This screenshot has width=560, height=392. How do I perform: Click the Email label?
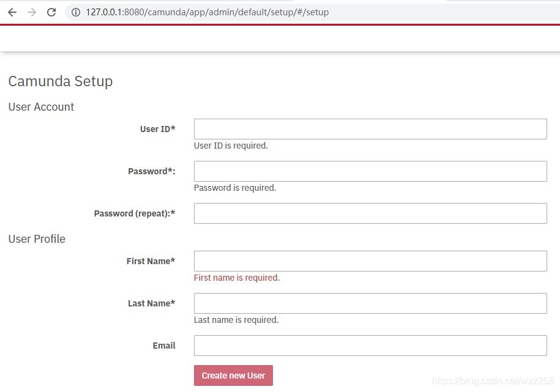164,346
